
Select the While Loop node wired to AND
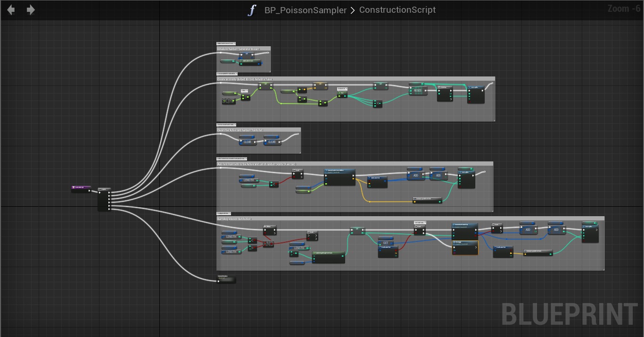[x=270, y=230]
